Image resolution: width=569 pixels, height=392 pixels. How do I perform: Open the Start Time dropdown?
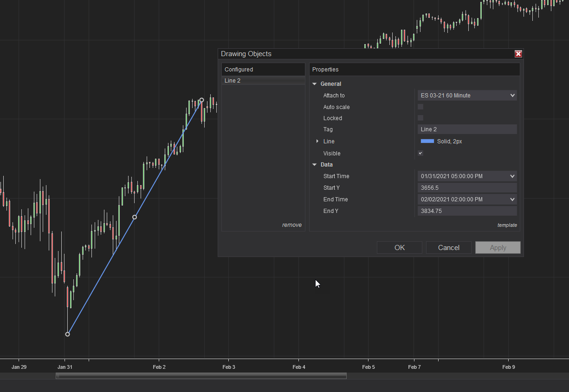coord(467,176)
